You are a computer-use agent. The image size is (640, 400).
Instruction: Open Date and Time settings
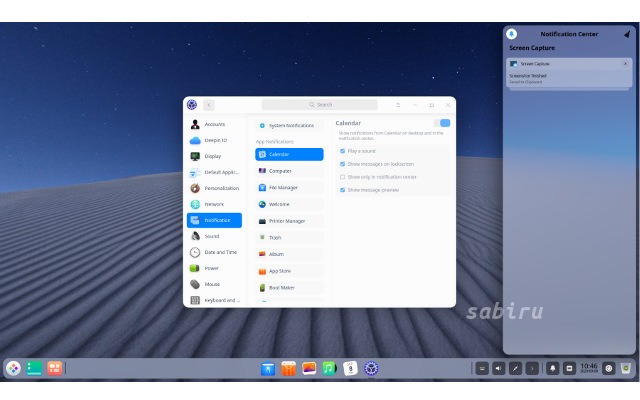(x=214, y=252)
